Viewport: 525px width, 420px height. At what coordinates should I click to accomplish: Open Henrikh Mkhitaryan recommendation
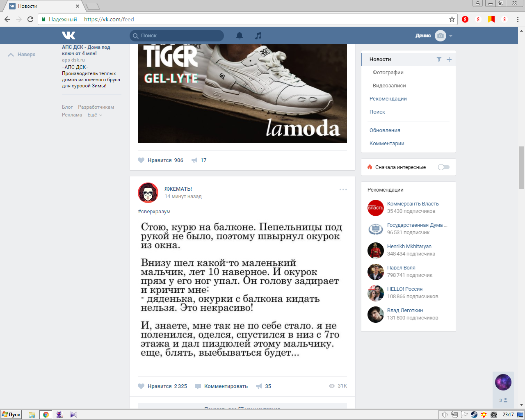409,247
